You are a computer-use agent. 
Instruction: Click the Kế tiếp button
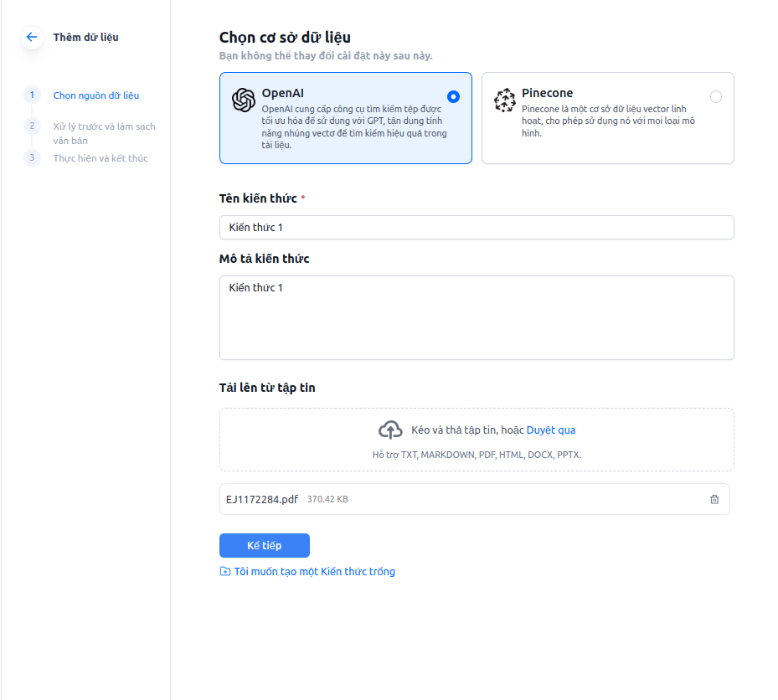pyautogui.click(x=265, y=545)
